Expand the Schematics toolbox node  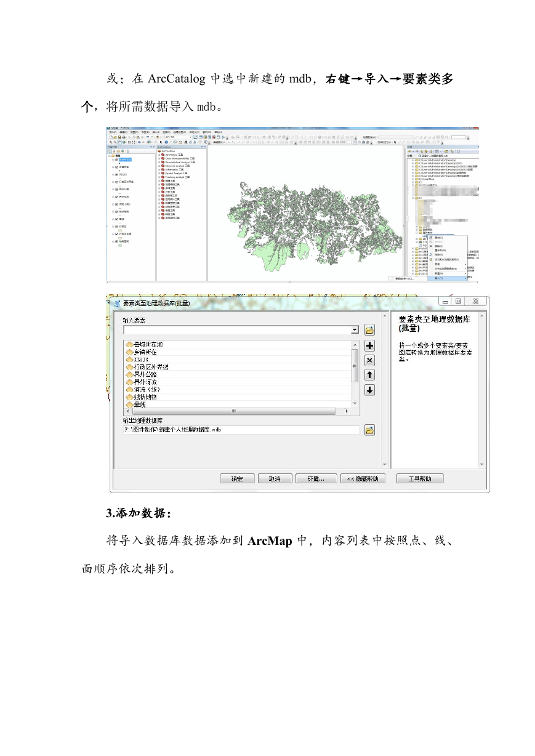coord(159,169)
